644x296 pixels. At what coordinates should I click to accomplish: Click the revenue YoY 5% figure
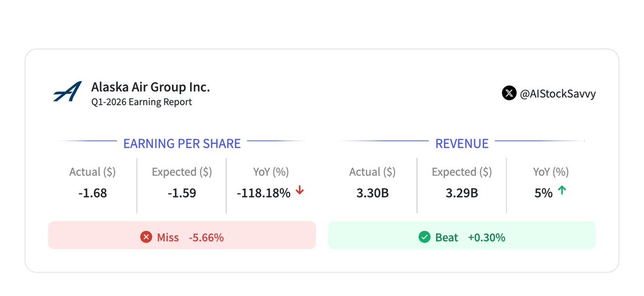(543, 193)
